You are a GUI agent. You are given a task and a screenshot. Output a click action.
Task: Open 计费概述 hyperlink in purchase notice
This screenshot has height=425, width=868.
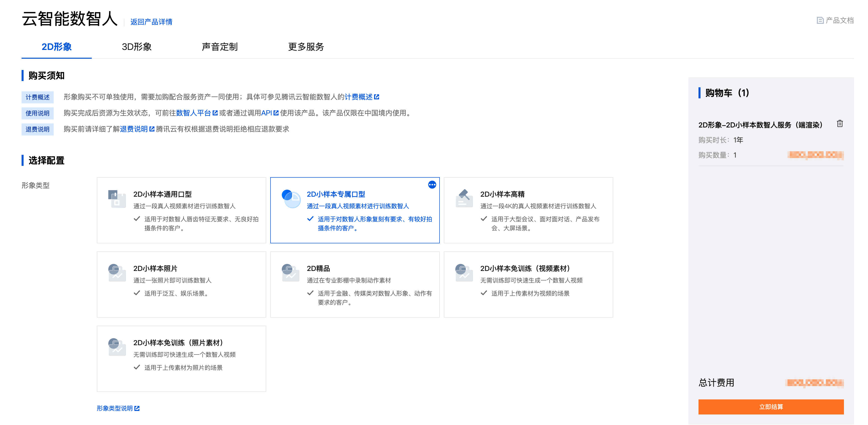coord(358,97)
